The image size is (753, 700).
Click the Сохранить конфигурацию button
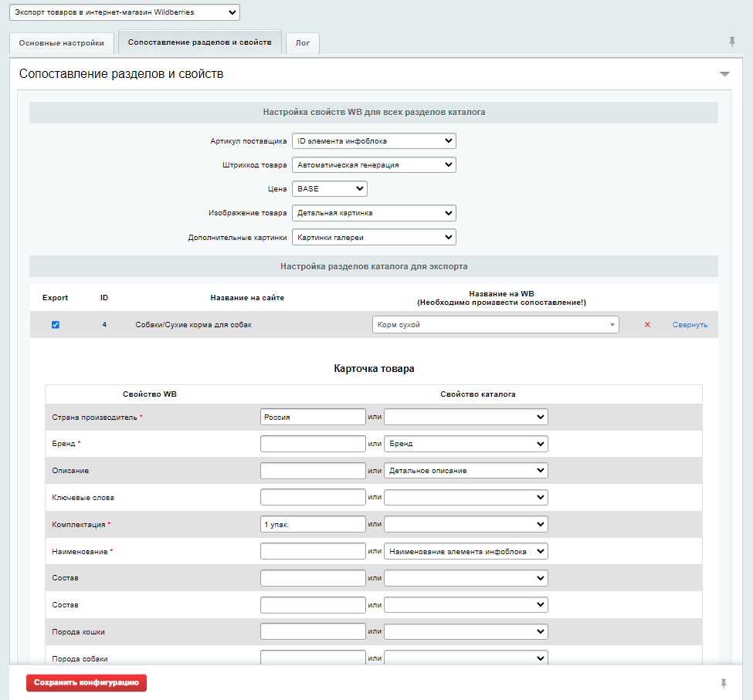coord(86,683)
